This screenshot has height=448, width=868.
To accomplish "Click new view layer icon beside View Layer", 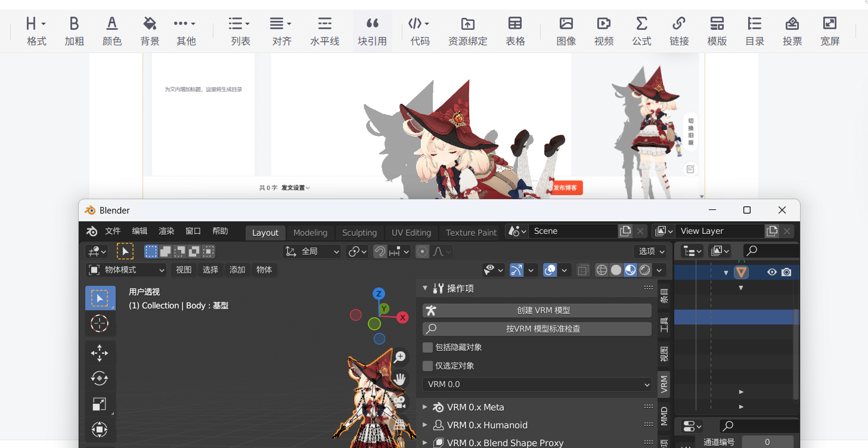I will point(772,231).
